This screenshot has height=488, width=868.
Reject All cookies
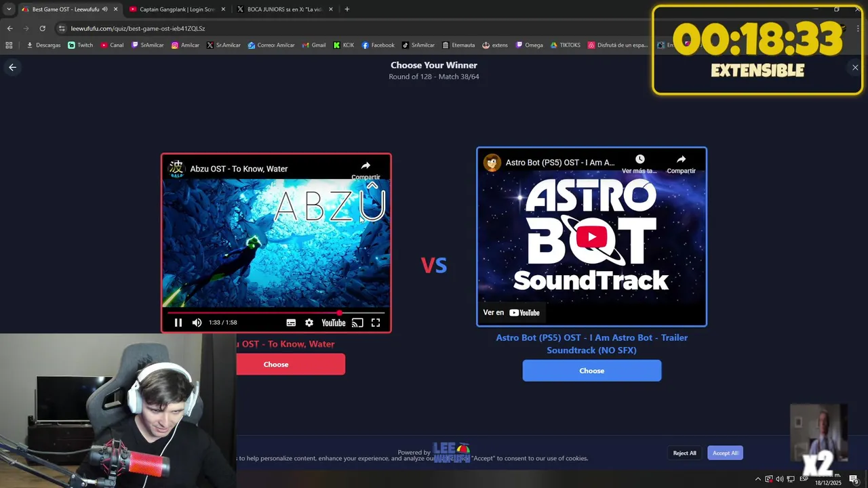(x=684, y=453)
